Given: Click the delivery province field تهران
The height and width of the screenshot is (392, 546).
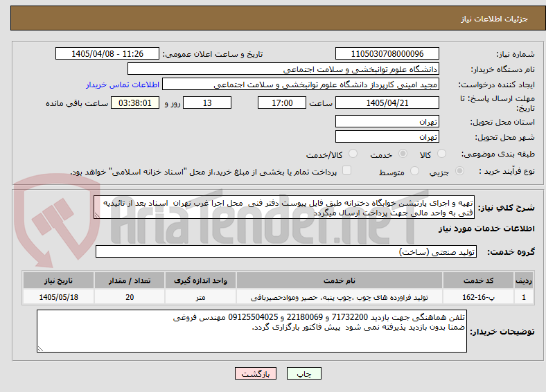Looking at the screenshot, I should pyautogui.click(x=387, y=121).
